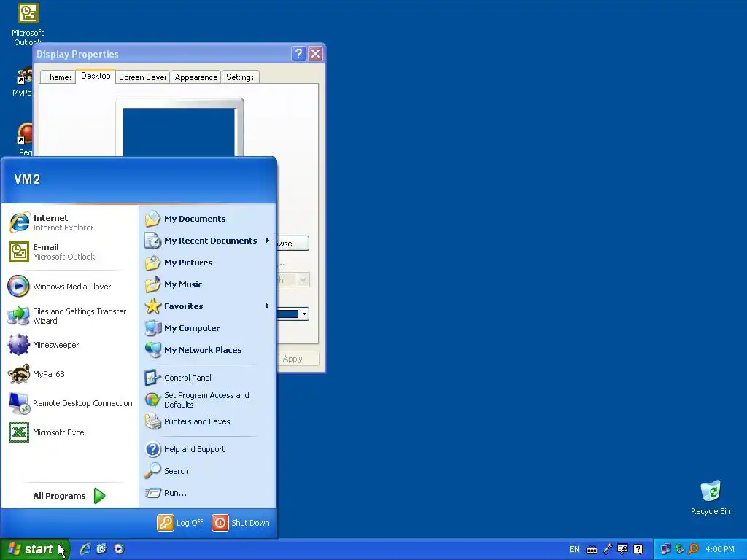
Task: Open My Computer
Action: point(208,328)
